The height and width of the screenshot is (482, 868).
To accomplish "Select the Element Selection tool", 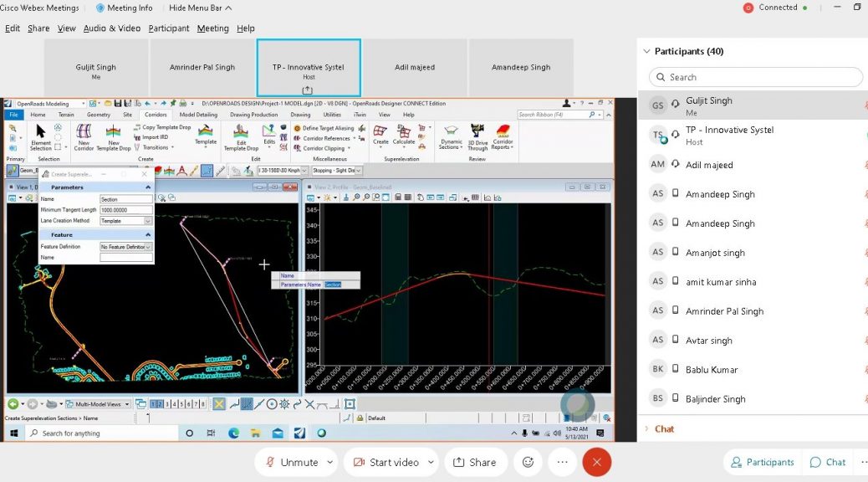I will pos(40,137).
